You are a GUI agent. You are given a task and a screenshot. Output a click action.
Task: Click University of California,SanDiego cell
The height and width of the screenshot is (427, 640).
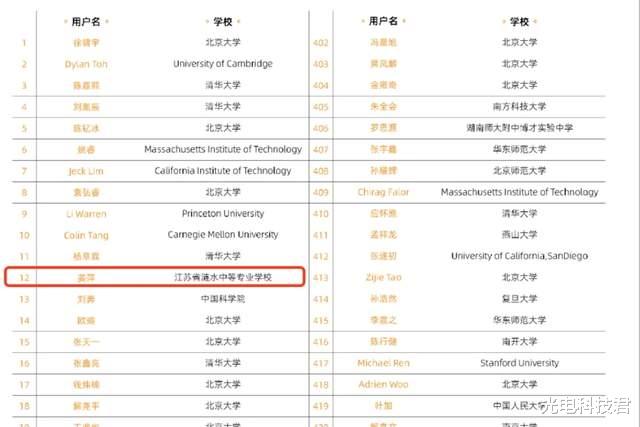coord(519,256)
